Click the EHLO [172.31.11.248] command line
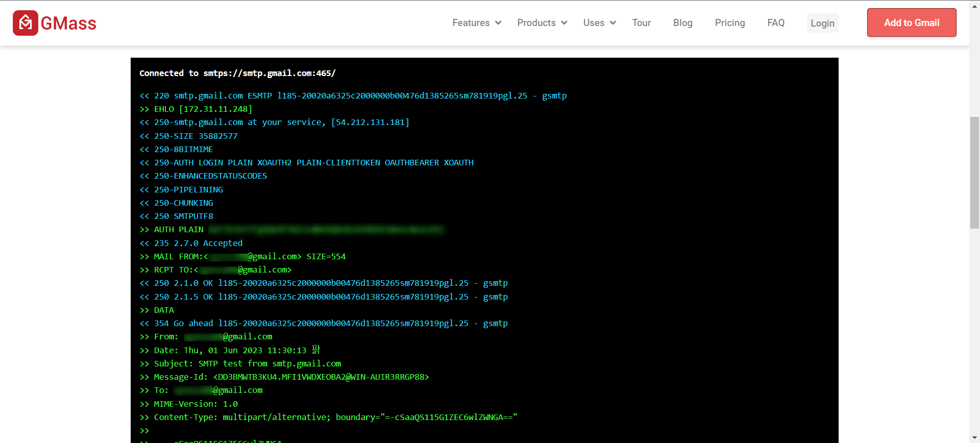 click(203, 109)
